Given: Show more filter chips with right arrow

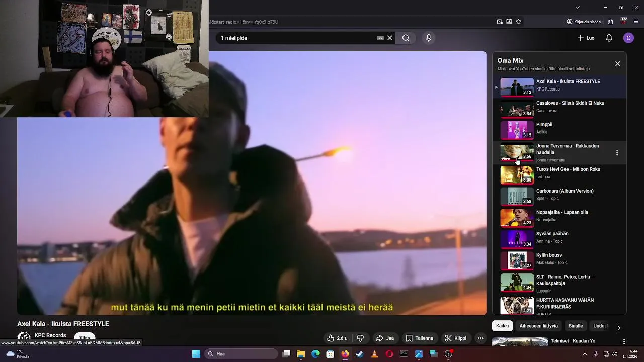Looking at the screenshot, I should click(619, 327).
